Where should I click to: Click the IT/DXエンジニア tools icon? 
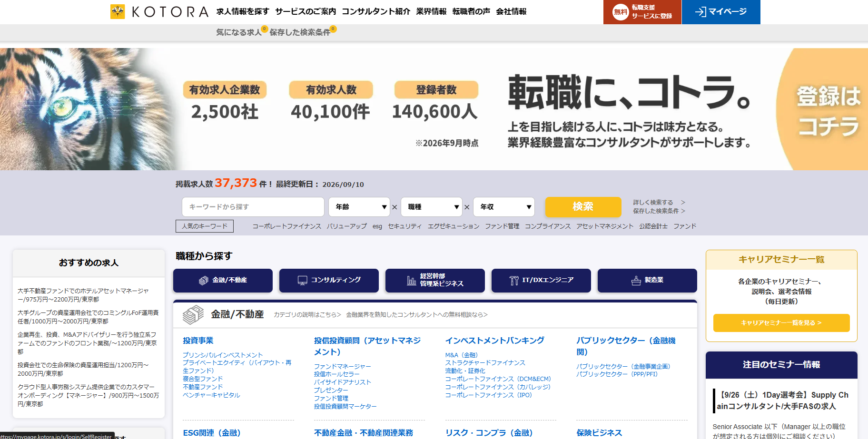(514, 281)
